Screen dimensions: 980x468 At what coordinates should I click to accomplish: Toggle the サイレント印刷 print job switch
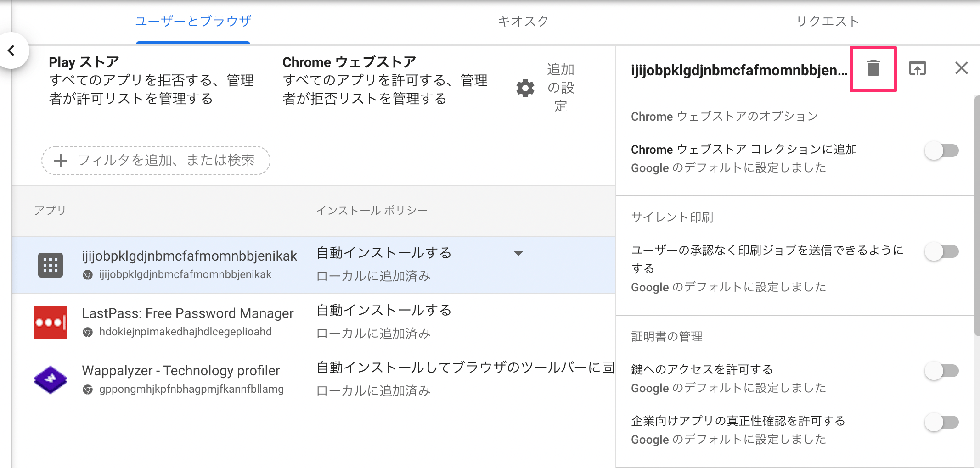(x=942, y=251)
